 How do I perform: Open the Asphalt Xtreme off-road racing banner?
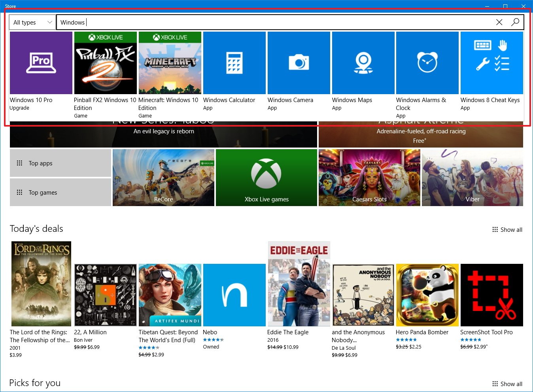421,134
